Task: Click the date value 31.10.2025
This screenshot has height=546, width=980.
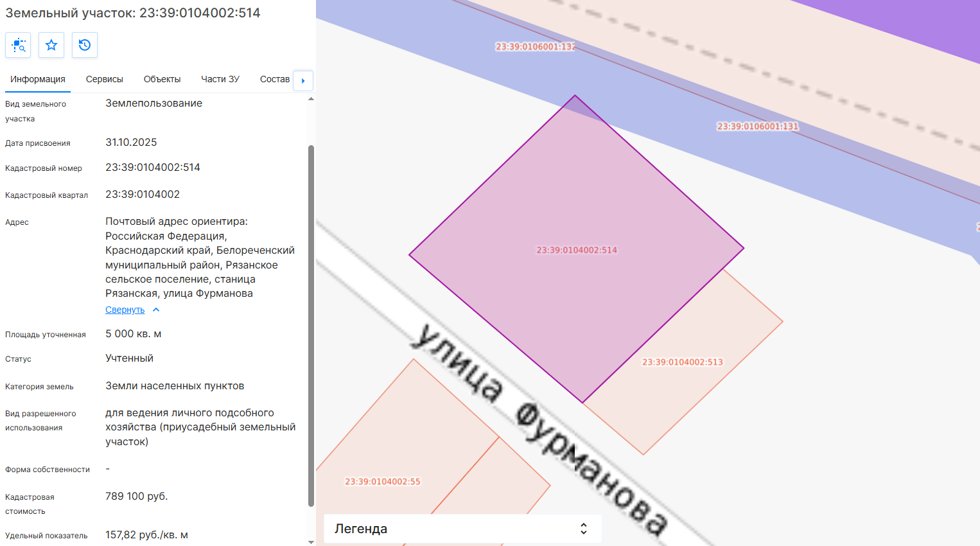Action: click(131, 143)
